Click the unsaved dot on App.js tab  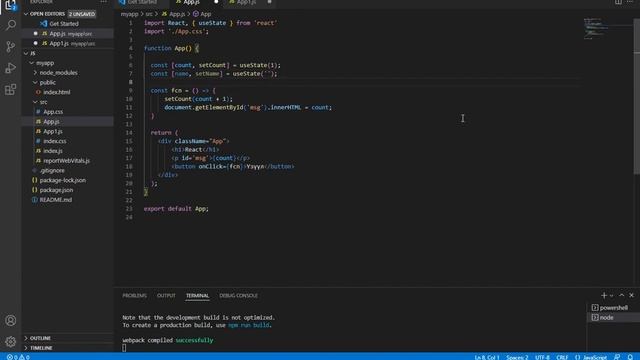(216, 2)
